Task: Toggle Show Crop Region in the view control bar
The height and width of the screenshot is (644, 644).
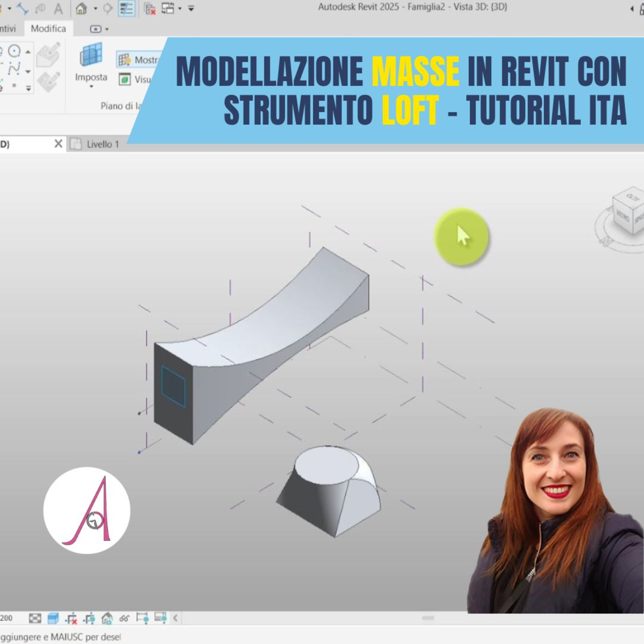Action: (89, 619)
